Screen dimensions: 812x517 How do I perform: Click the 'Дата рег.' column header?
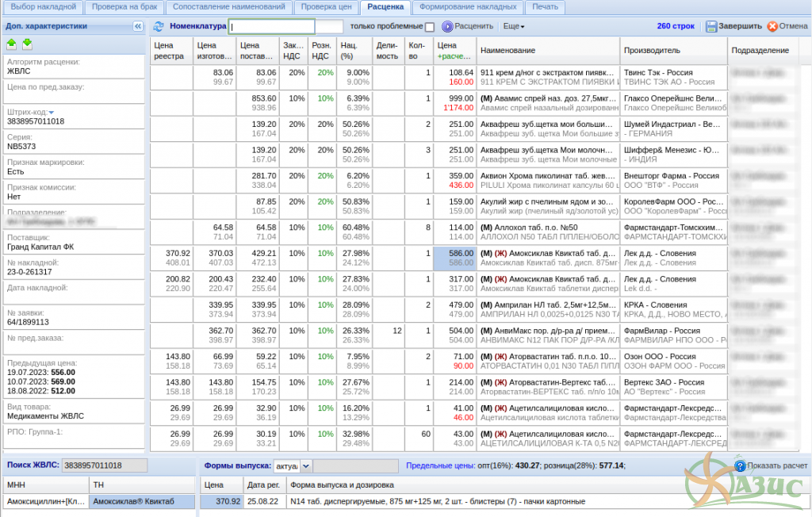click(264, 484)
